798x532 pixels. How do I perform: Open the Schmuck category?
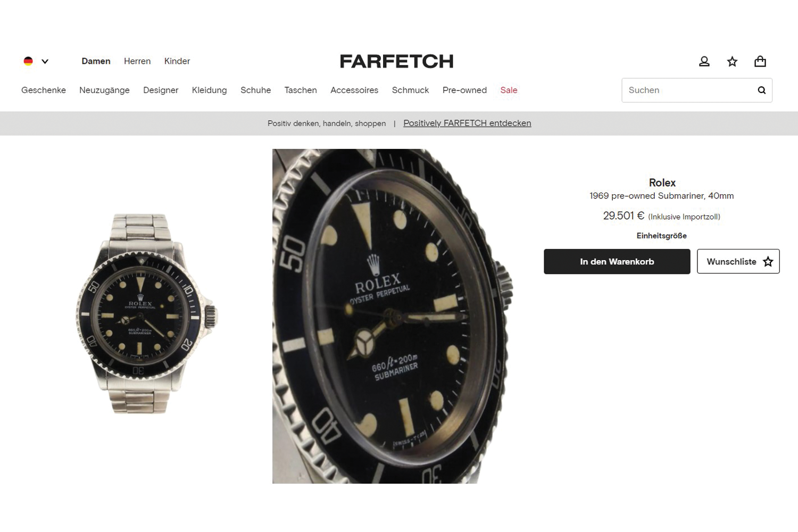(x=410, y=90)
